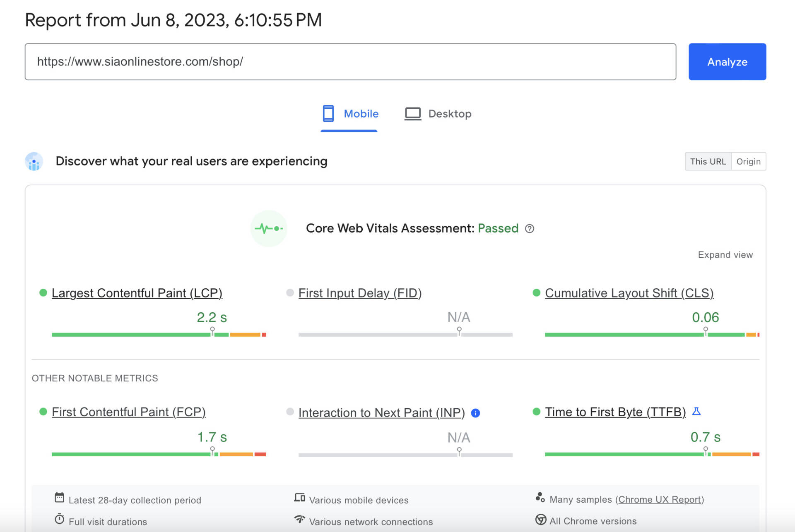The width and height of the screenshot is (795, 532).
Task: Open the Mobile report tab
Action: click(361, 114)
